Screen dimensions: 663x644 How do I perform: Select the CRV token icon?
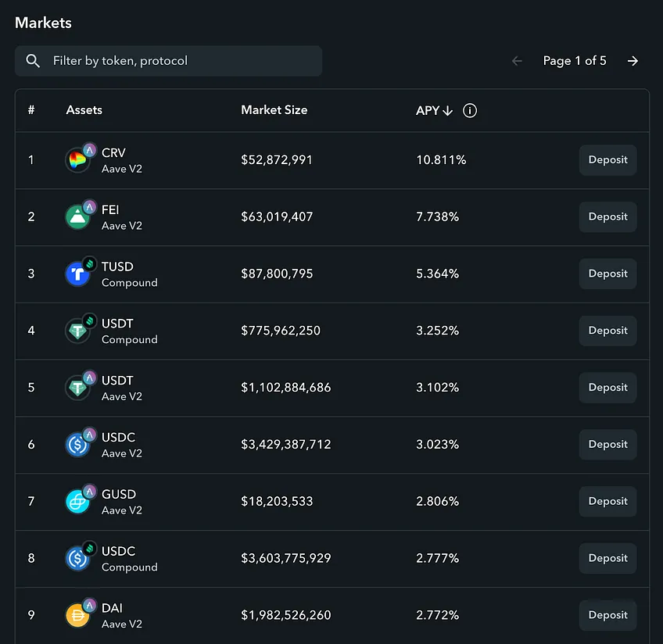pos(78,160)
